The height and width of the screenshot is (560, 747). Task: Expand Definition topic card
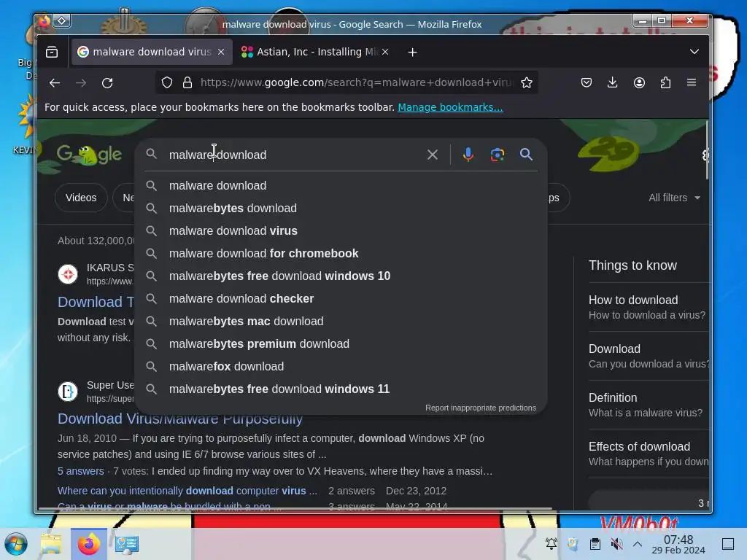pyautogui.click(x=649, y=405)
